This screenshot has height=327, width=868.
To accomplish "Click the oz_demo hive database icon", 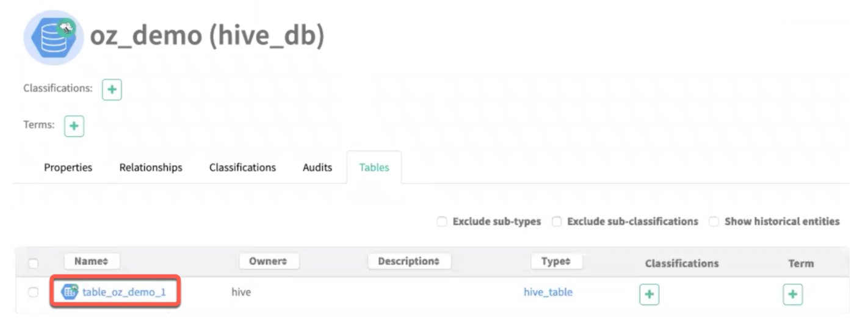I will coord(53,37).
